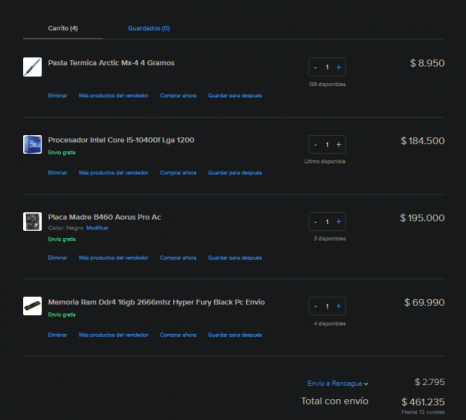Decrease quantity of Procesador Intel Core
466x420 pixels.
(315, 145)
